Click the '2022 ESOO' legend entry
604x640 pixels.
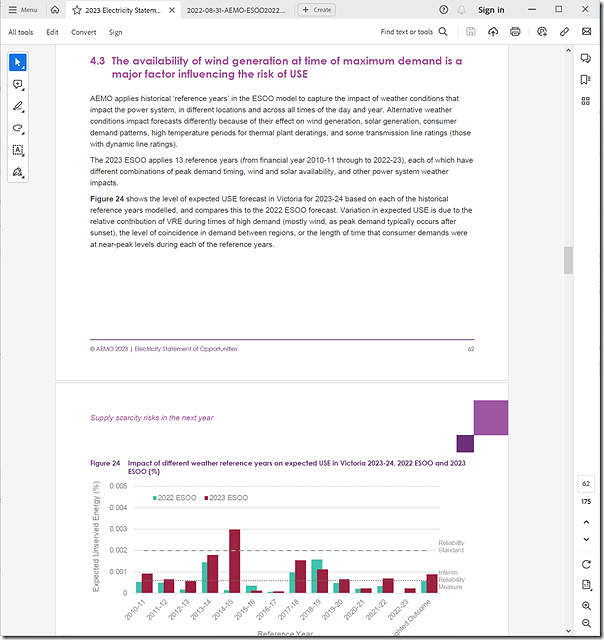click(x=174, y=498)
